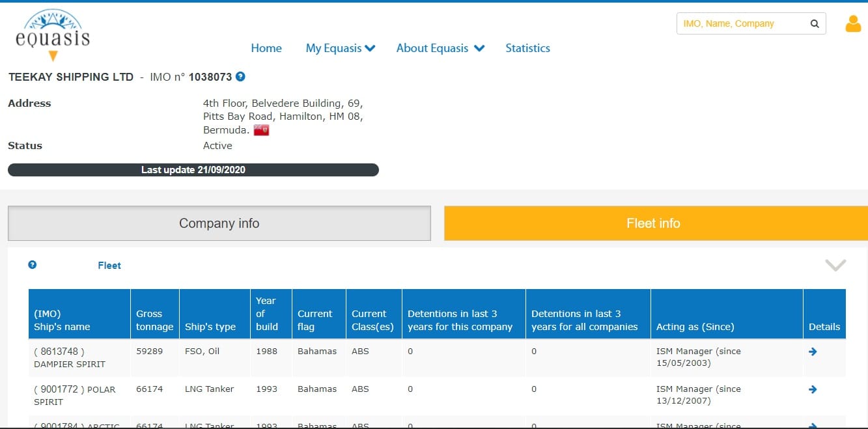Click the help icon next to IMO number
Screen dimensions: 868x429
240,76
